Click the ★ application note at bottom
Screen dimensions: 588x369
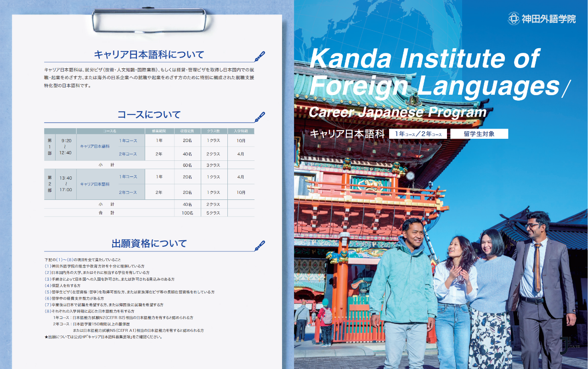[x=103, y=337]
